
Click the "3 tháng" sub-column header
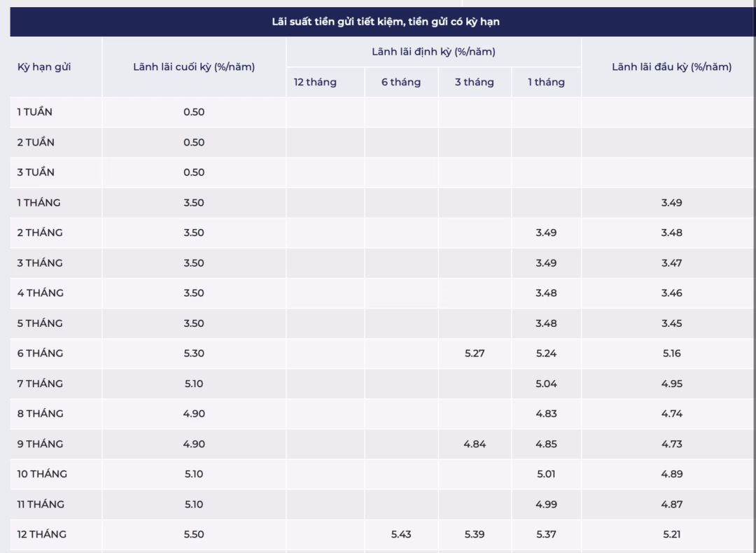474,82
